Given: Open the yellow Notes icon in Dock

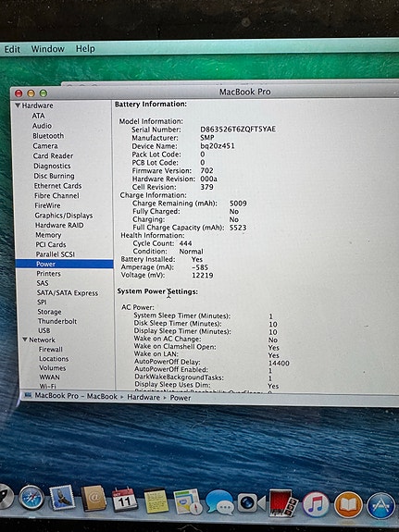Looking at the screenshot, I should coord(156,501).
